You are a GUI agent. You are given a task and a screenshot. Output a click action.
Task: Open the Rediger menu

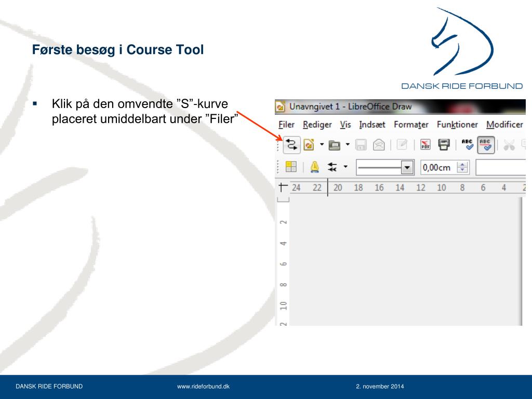pyautogui.click(x=317, y=125)
